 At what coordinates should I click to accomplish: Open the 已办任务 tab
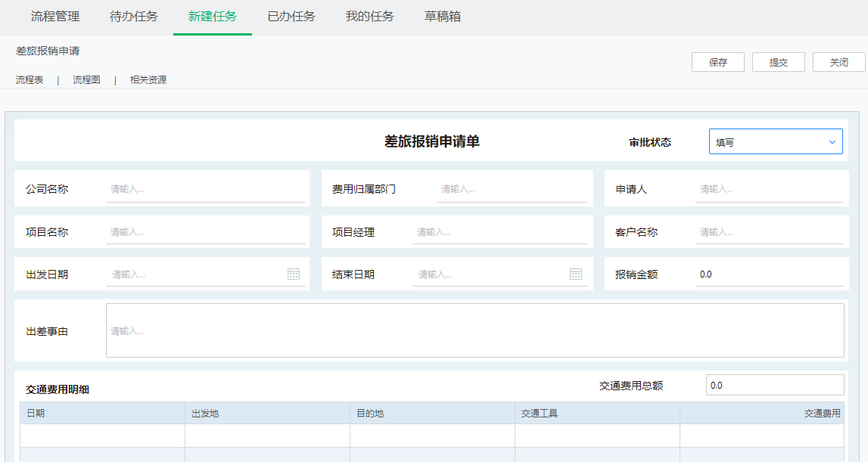coord(291,17)
